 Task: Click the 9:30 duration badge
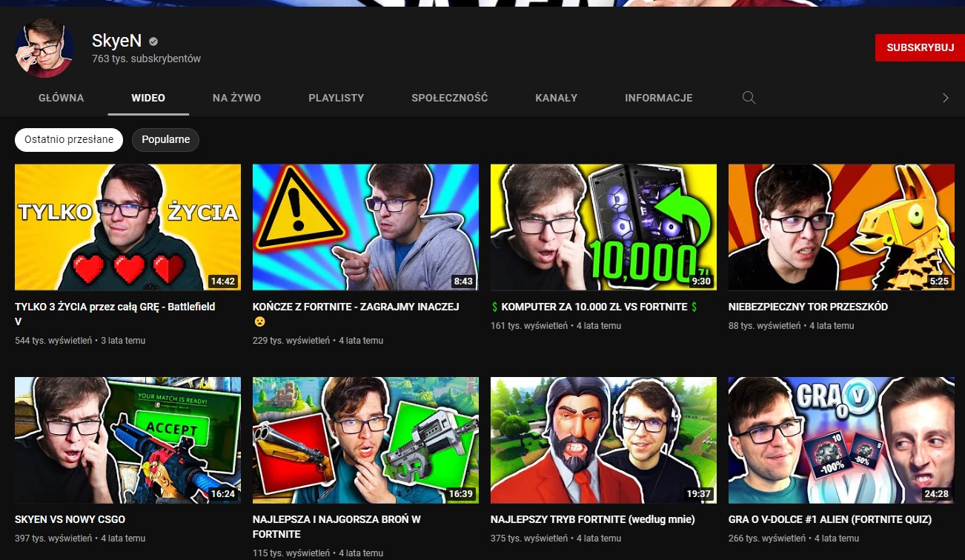700,281
